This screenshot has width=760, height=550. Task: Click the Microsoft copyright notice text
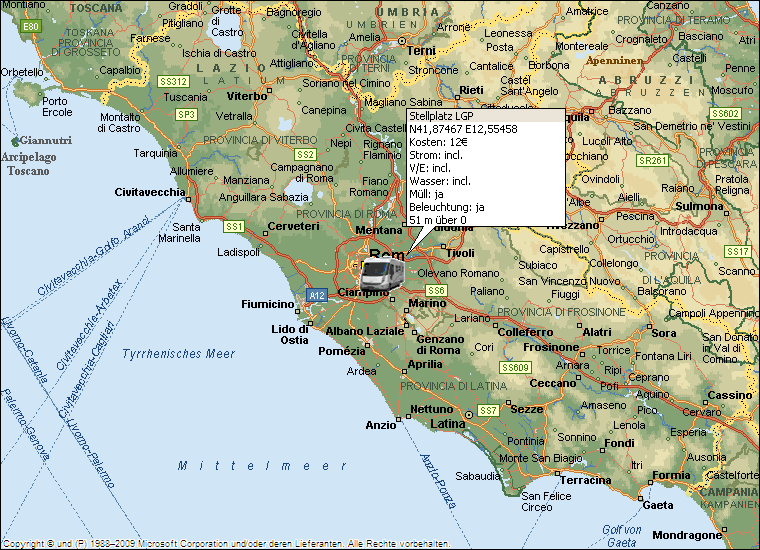pyautogui.click(x=226, y=544)
